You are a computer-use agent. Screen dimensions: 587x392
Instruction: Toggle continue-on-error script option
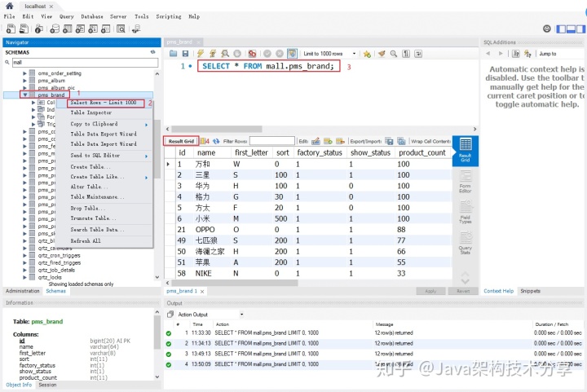(252, 54)
